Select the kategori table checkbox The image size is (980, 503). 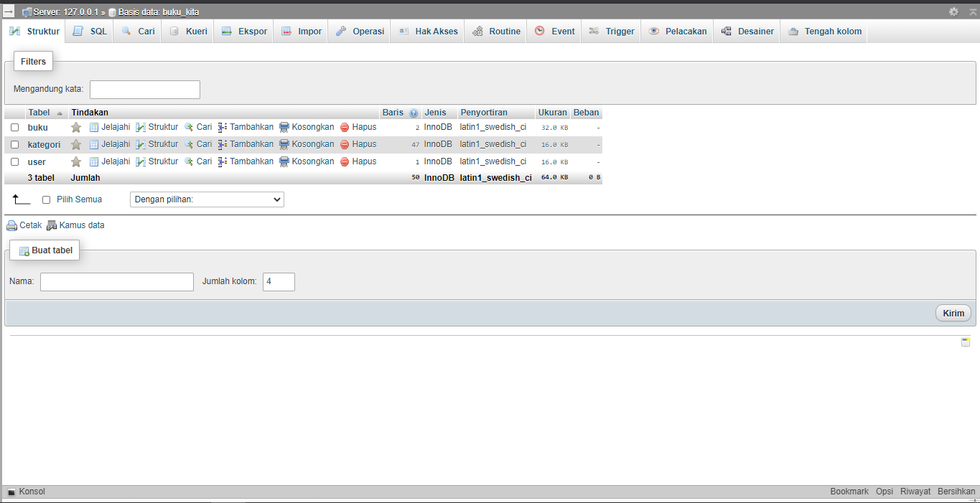click(14, 144)
